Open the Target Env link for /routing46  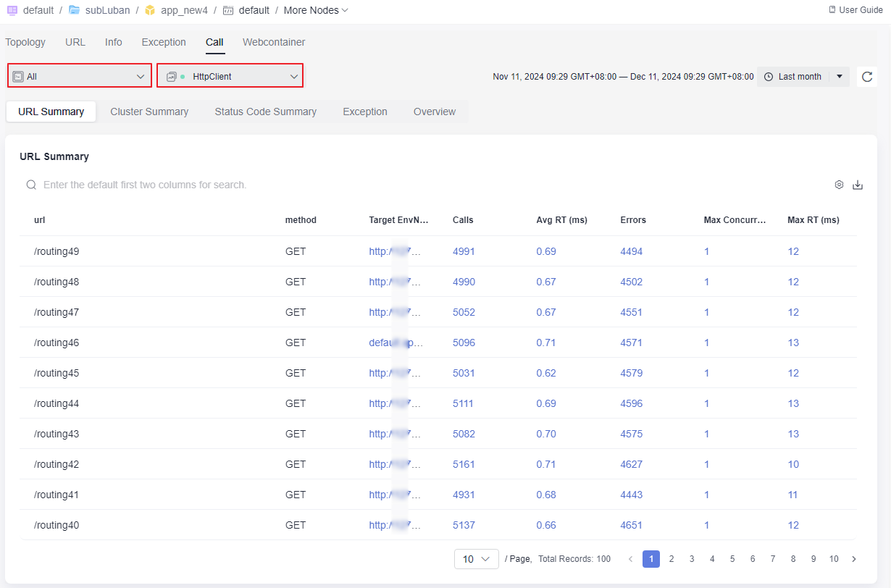click(x=396, y=343)
